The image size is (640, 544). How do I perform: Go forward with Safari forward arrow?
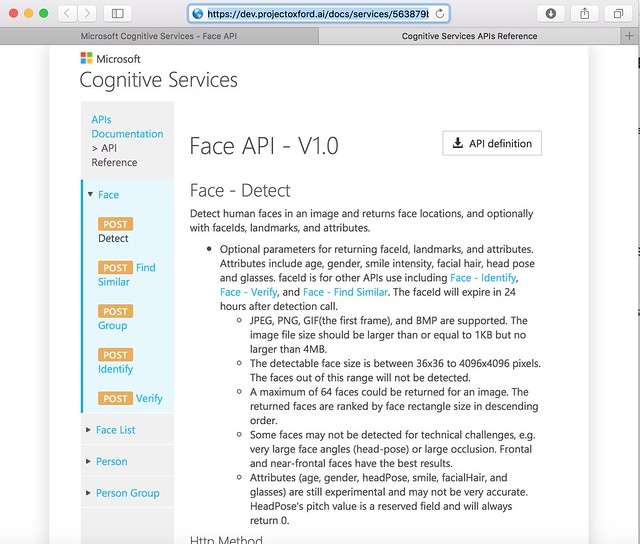87,13
